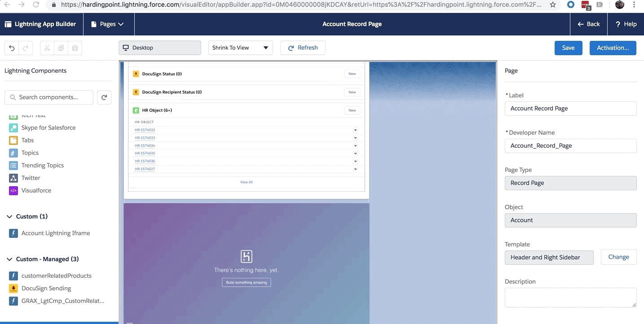Go forward in browser history
The image size is (644, 324).
tap(22, 5)
